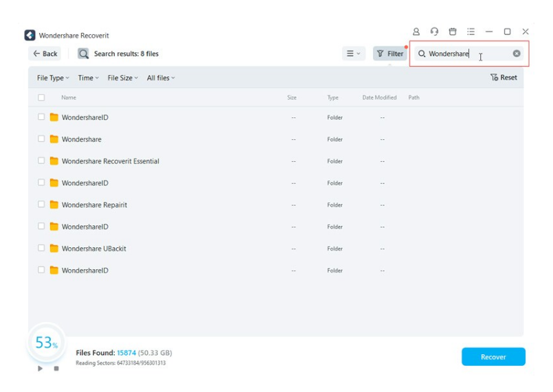Open the headset support icon
Image resolution: width=553 pixels, height=392 pixels.
pyautogui.click(x=434, y=32)
